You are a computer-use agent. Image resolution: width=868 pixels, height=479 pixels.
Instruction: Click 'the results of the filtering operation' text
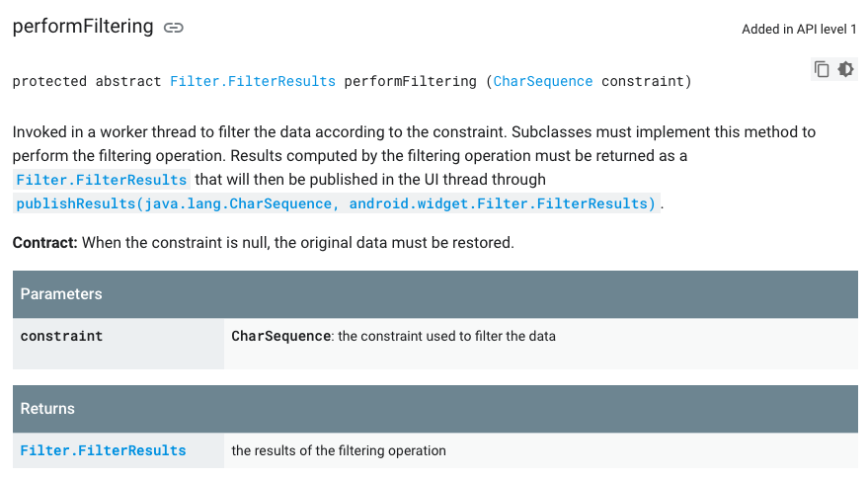coord(339,450)
